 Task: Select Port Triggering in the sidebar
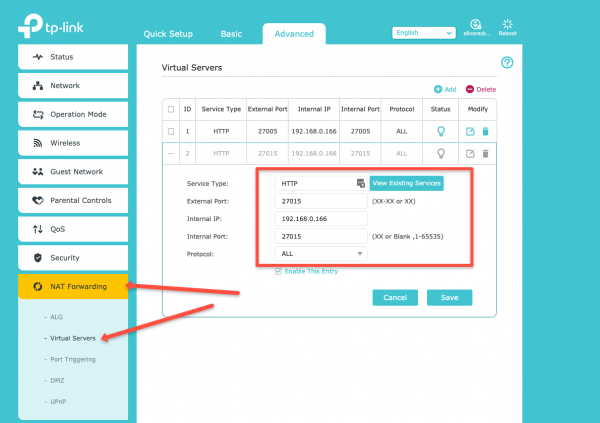point(72,359)
